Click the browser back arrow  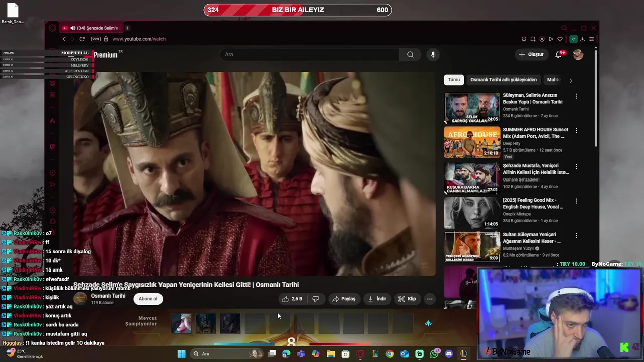(64, 39)
